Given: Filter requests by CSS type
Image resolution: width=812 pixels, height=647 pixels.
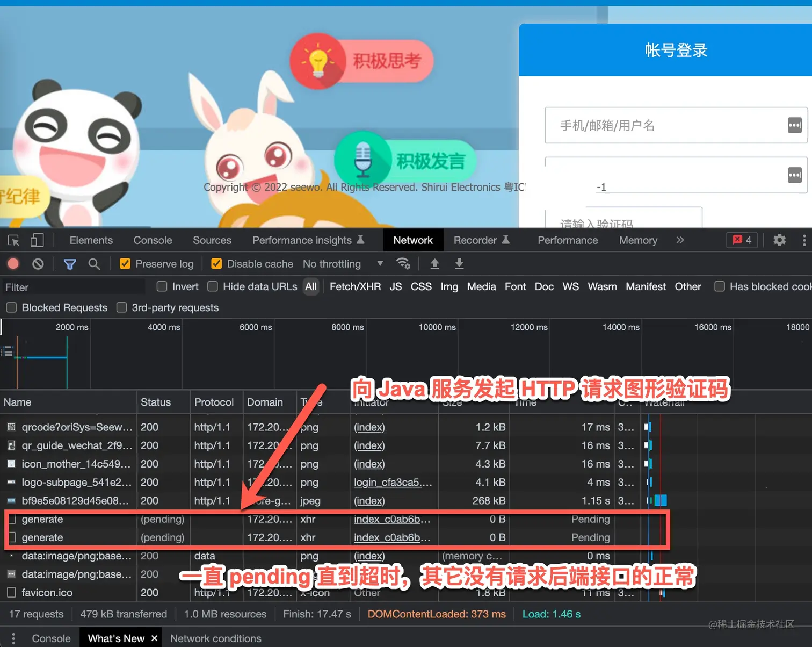Looking at the screenshot, I should [x=421, y=286].
